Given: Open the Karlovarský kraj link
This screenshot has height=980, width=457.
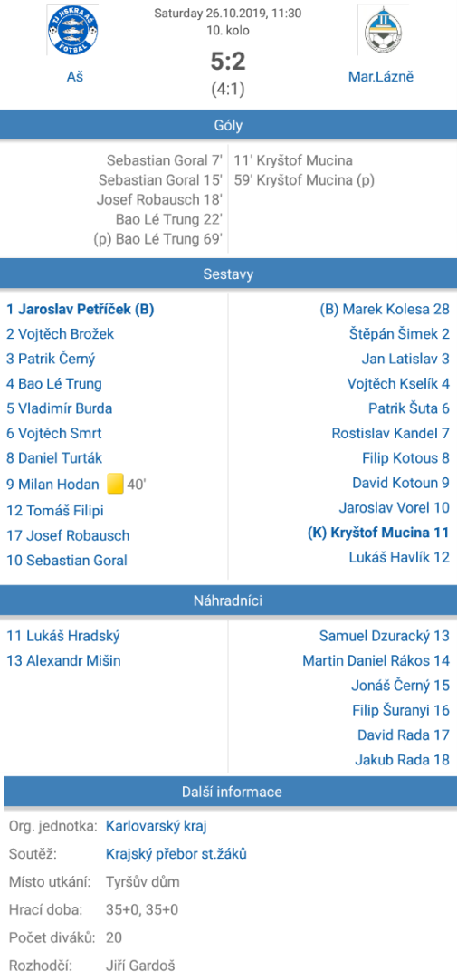Looking at the screenshot, I should 156,826.
